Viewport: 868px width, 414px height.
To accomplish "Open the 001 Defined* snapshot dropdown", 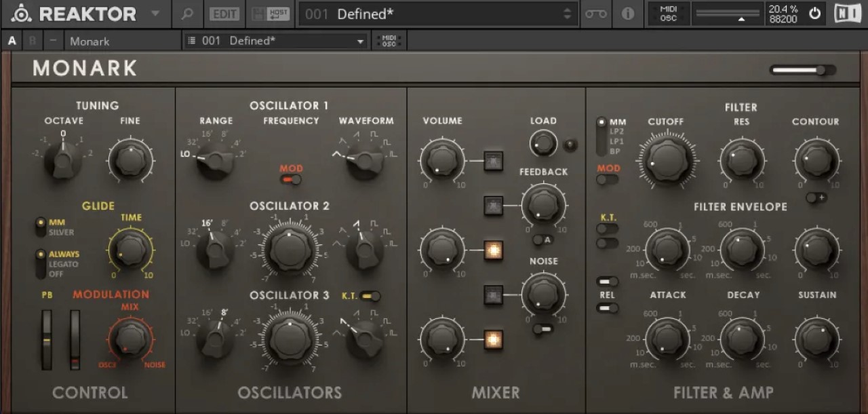I will 277,41.
